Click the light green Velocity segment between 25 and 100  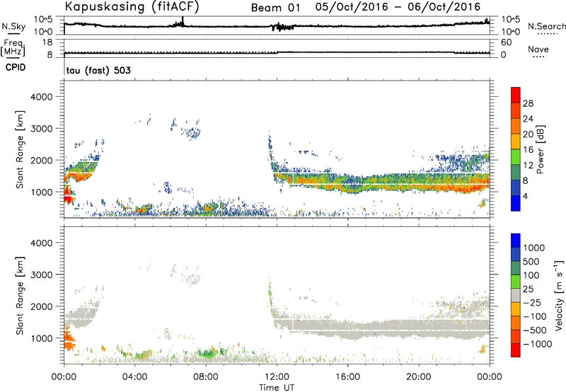coord(516,282)
